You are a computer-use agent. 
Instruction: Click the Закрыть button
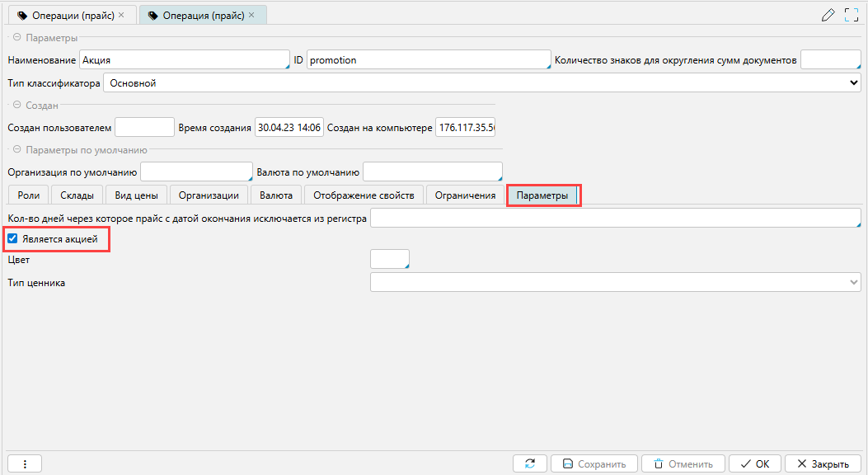click(x=822, y=463)
